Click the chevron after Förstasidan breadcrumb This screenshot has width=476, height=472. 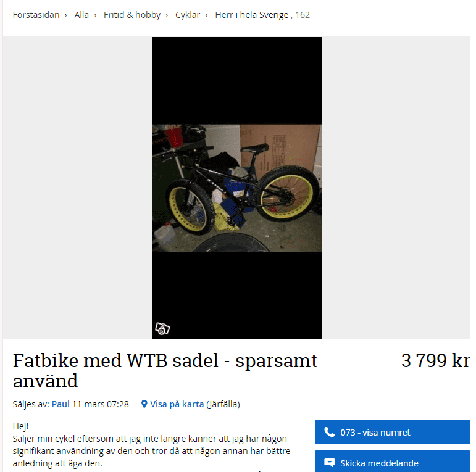65,15
